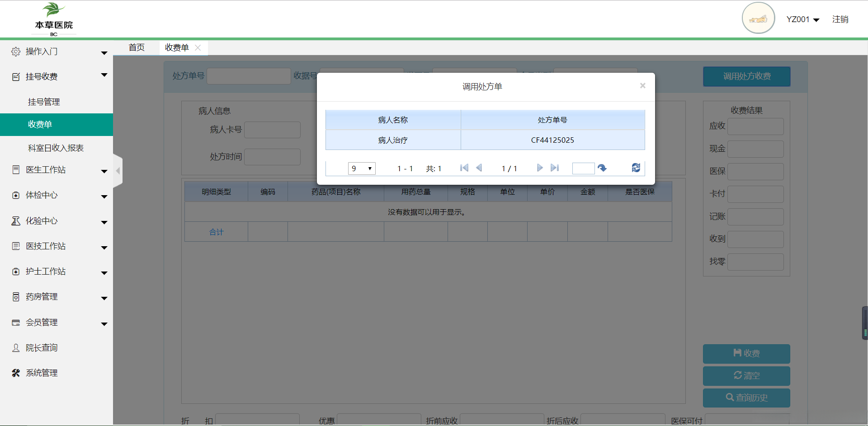
Task: Go to the last page
Action: 555,168
